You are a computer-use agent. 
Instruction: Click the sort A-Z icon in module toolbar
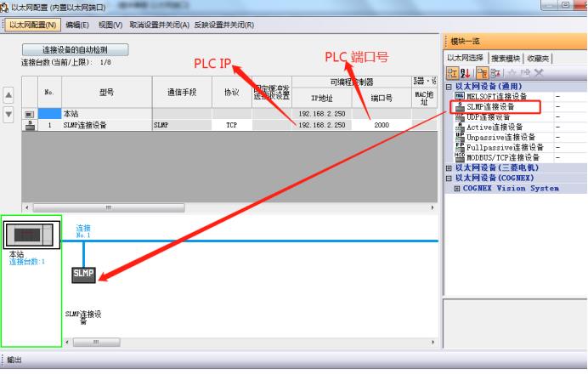pos(466,73)
